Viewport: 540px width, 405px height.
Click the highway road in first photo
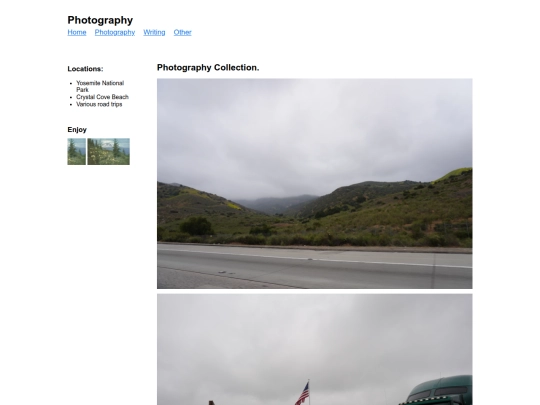point(315,267)
